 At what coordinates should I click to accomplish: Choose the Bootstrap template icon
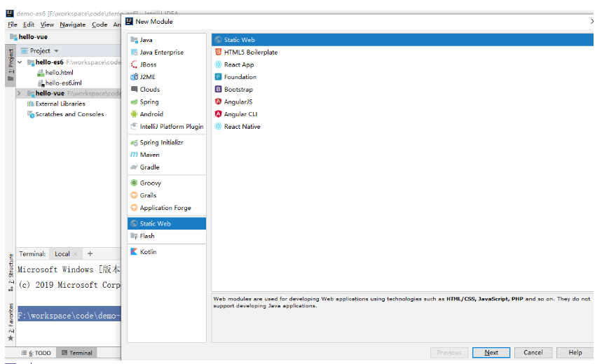(218, 90)
